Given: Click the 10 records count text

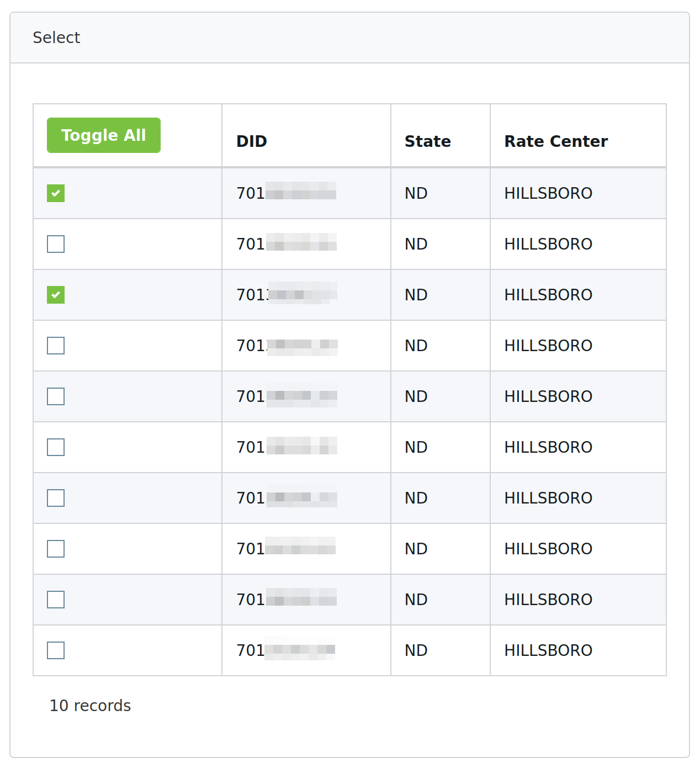Looking at the screenshot, I should (x=90, y=706).
